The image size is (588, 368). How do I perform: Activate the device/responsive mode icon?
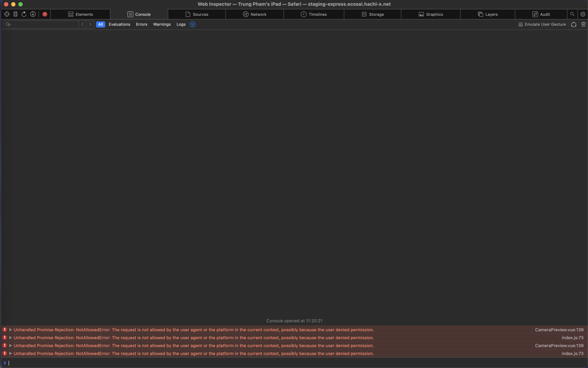tap(15, 14)
